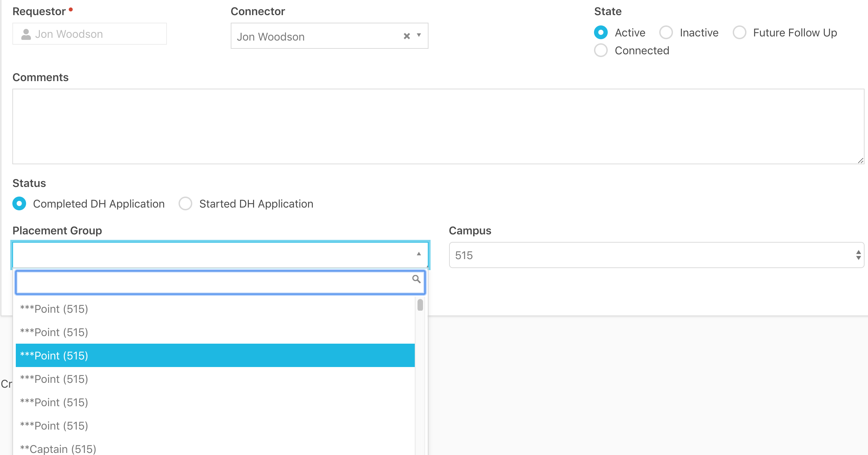Select the Inactive state radio button
The width and height of the screenshot is (868, 455).
pyautogui.click(x=666, y=33)
